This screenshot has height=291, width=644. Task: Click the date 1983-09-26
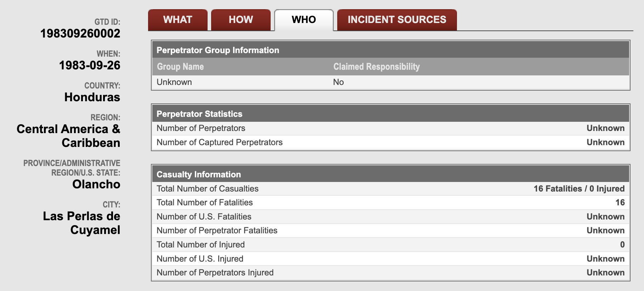point(90,65)
